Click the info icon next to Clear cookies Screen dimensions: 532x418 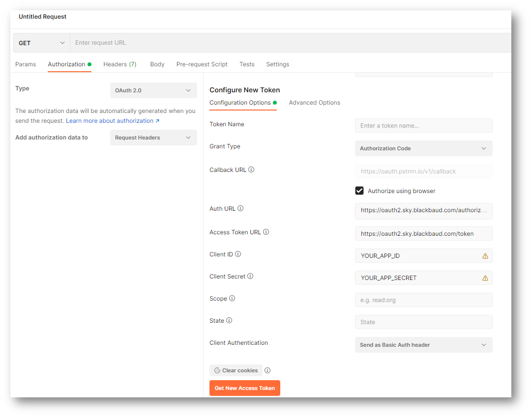coord(267,370)
